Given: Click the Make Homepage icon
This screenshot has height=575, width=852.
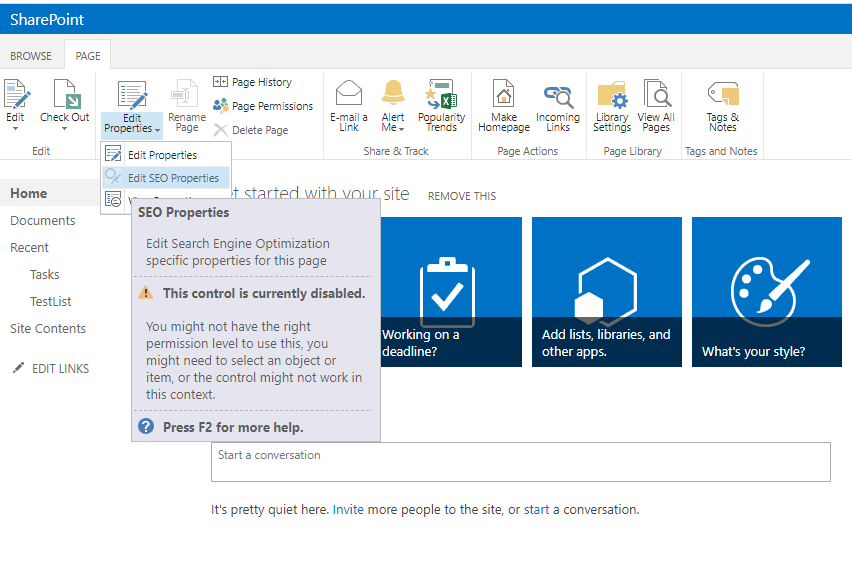Looking at the screenshot, I should pyautogui.click(x=504, y=93).
